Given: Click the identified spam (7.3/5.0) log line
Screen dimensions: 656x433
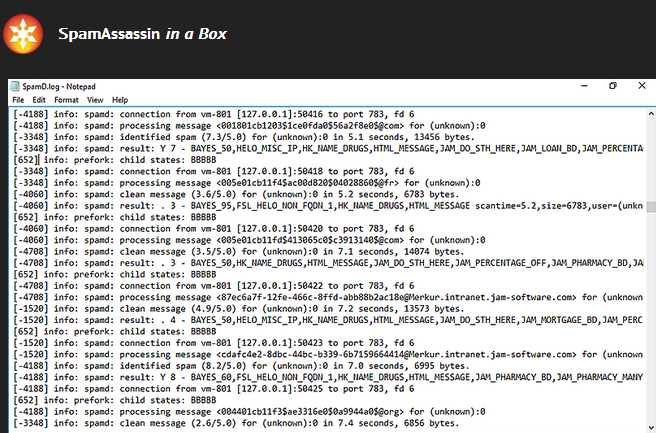Looking at the screenshot, I should pyautogui.click(x=244, y=137).
